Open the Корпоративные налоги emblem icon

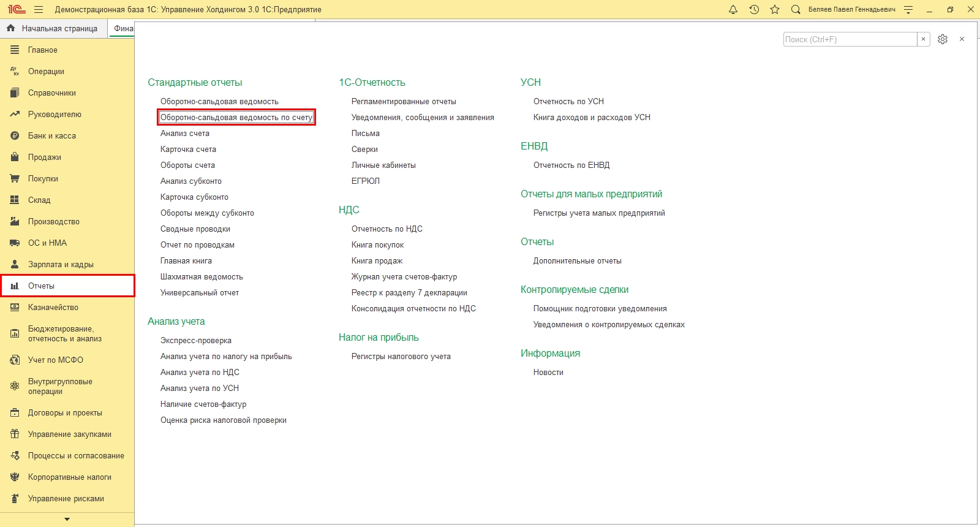click(x=15, y=477)
